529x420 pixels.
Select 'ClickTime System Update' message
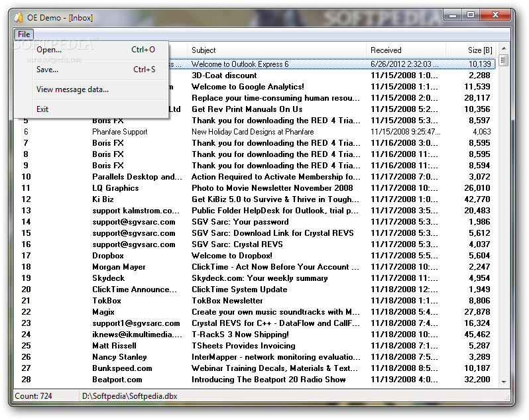pyautogui.click(x=239, y=289)
